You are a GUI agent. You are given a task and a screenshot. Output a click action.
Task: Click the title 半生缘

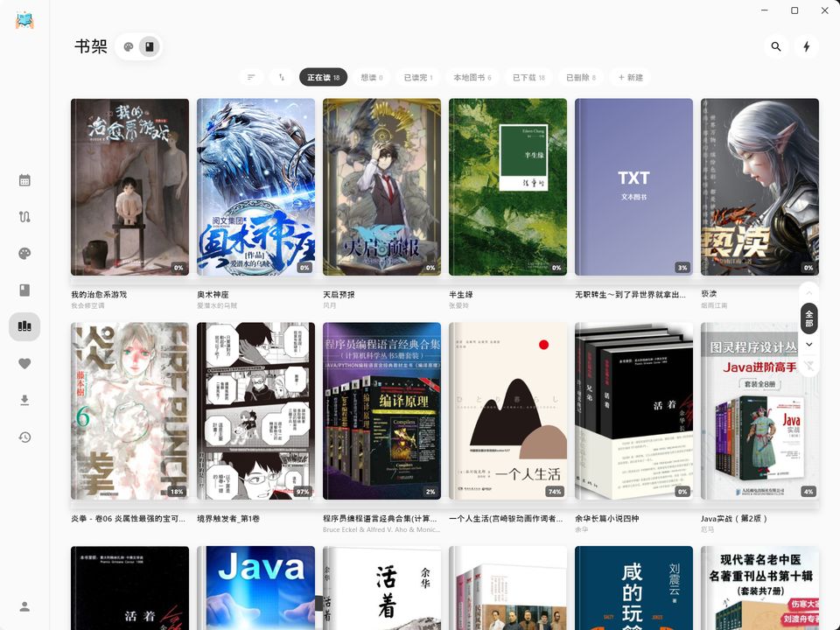(x=461, y=294)
